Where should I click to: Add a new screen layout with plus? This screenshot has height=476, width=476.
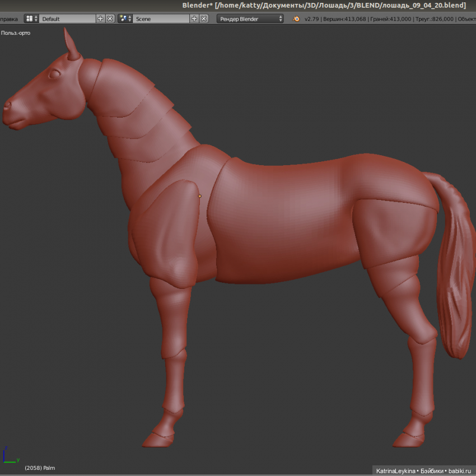100,18
